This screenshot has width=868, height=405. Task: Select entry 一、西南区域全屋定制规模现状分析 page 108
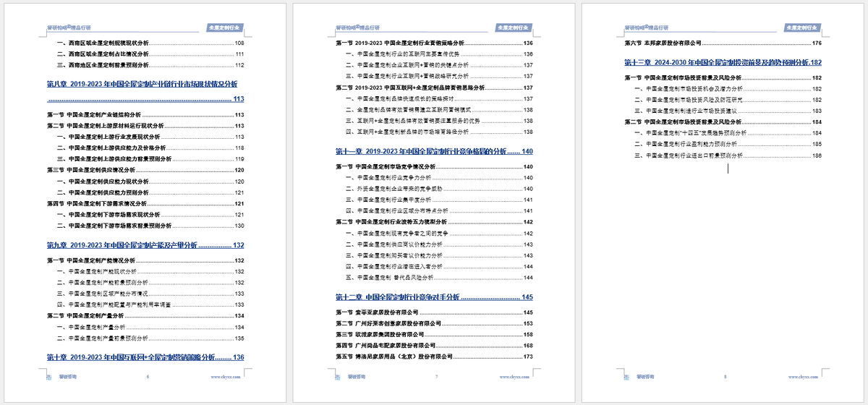[151, 43]
